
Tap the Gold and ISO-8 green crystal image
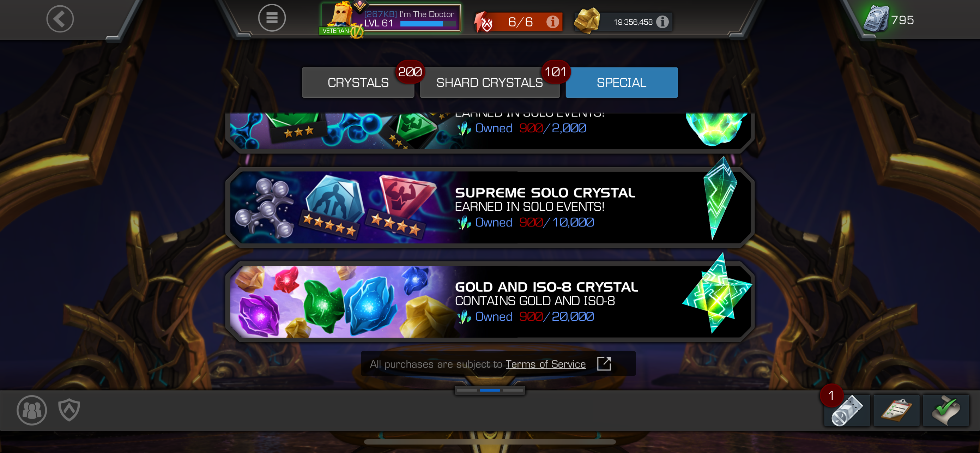pyautogui.click(x=717, y=293)
